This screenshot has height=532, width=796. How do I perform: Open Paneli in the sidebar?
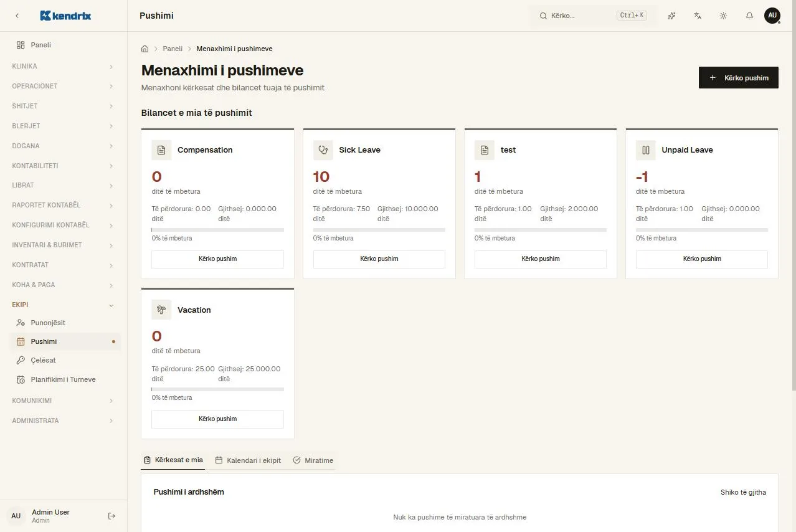click(65, 45)
